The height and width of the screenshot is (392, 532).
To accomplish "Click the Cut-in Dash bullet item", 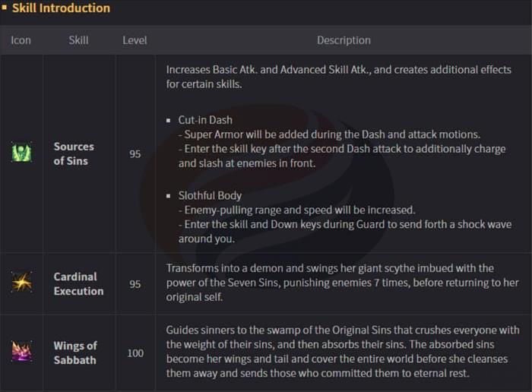I will (x=205, y=120).
